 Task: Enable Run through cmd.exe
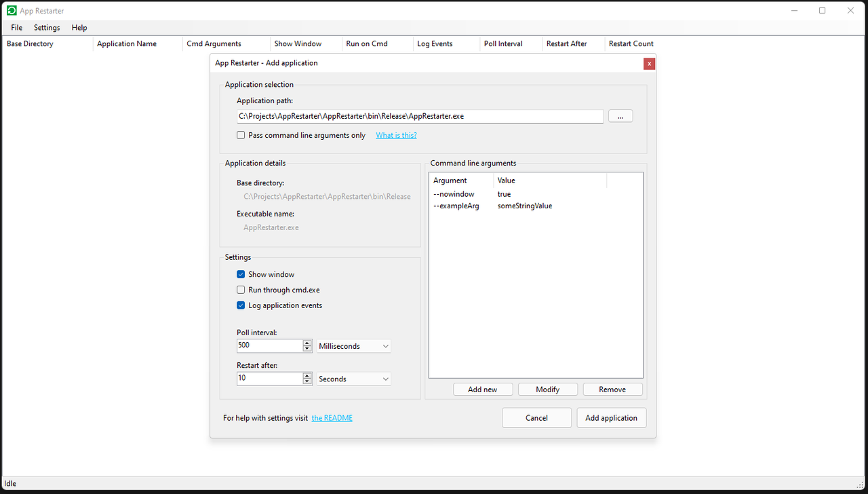(x=241, y=290)
